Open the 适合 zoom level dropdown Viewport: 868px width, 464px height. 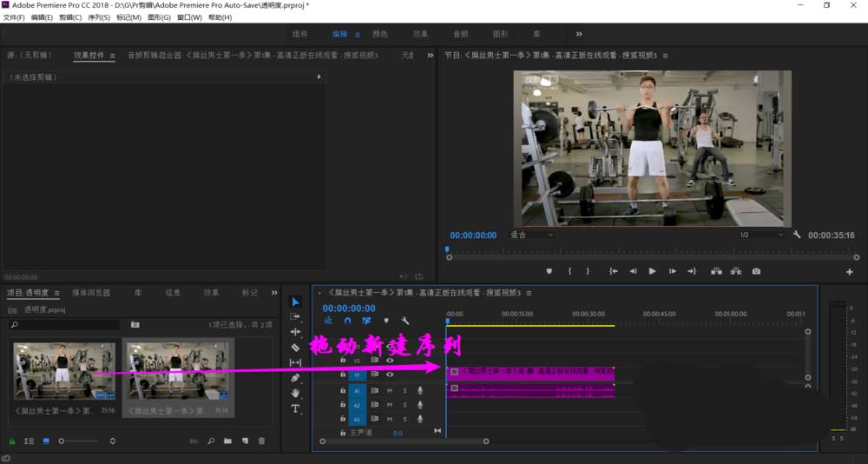pyautogui.click(x=531, y=235)
